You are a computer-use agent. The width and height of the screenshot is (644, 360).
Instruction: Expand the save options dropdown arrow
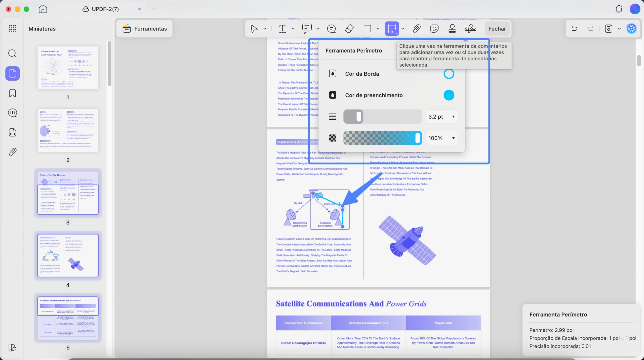619,29
